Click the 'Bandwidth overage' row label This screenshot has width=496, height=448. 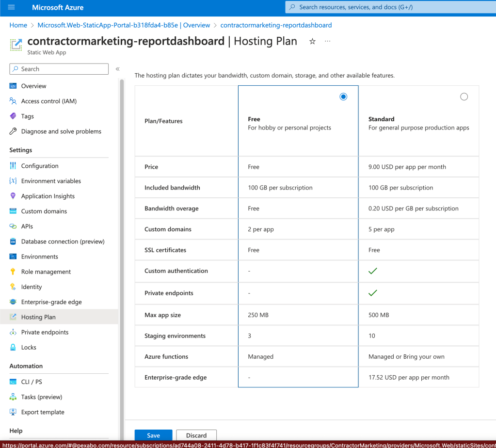[172, 208]
